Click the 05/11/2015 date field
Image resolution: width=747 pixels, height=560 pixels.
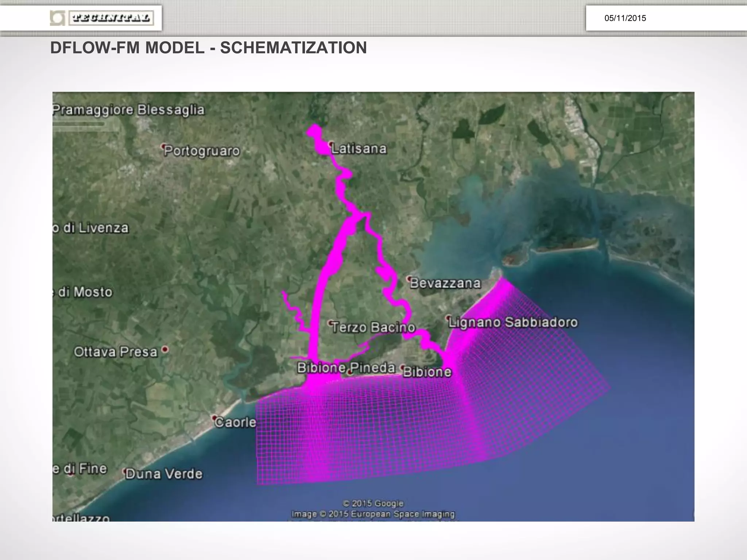(x=625, y=18)
